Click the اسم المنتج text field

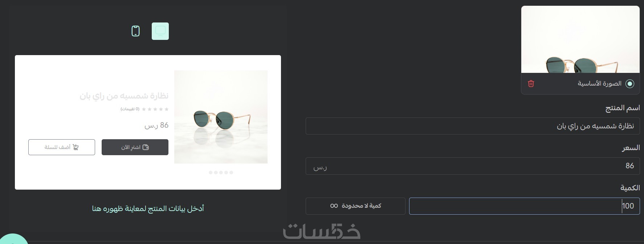(473, 126)
